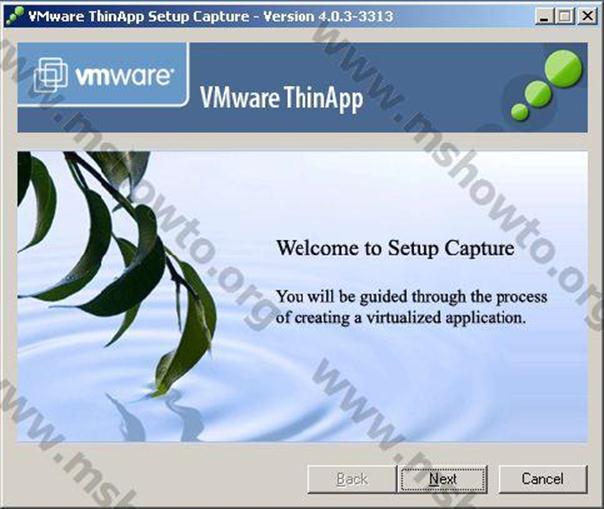This screenshot has height=509, width=604.
Task: Click the VMware overlapping squares logo icon
Action: pos(52,75)
